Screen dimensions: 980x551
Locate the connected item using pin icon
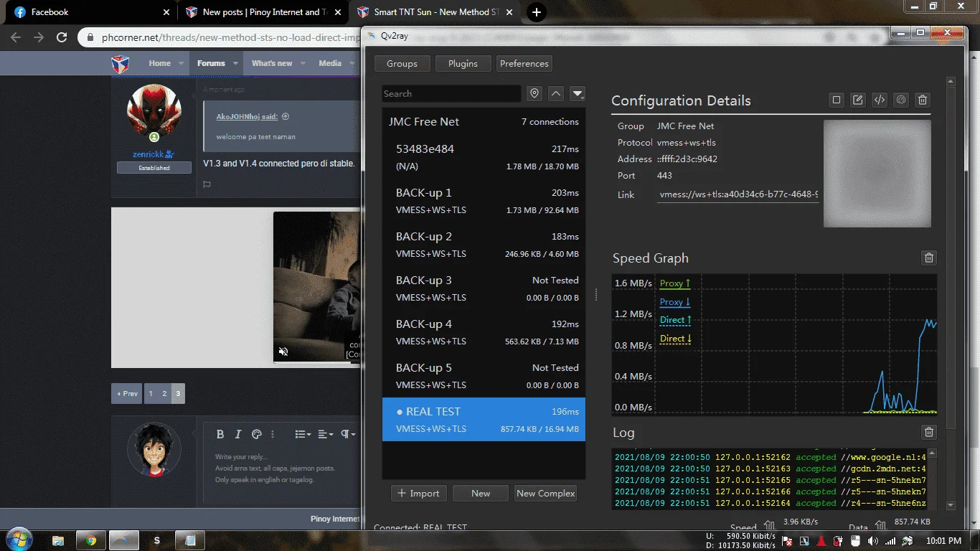[x=534, y=94]
